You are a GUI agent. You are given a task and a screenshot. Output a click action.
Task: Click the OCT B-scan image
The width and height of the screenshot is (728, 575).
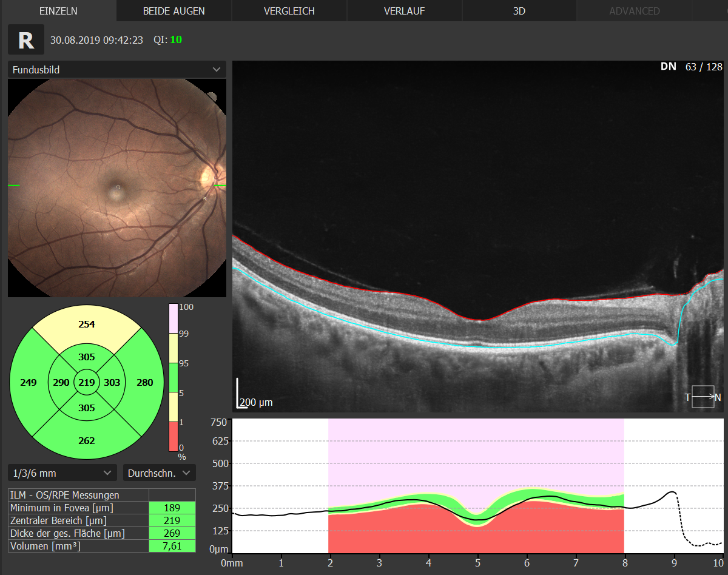[x=478, y=237]
